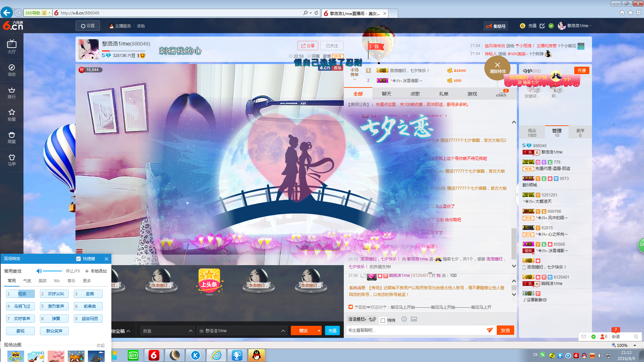Open the user account menu 黎洛洛1/me in header
Screen dimensions: 644x362
[575, 26]
